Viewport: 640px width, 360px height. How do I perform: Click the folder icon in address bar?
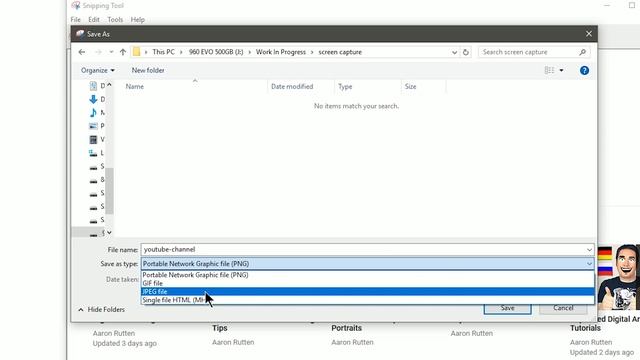(x=137, y=52)
